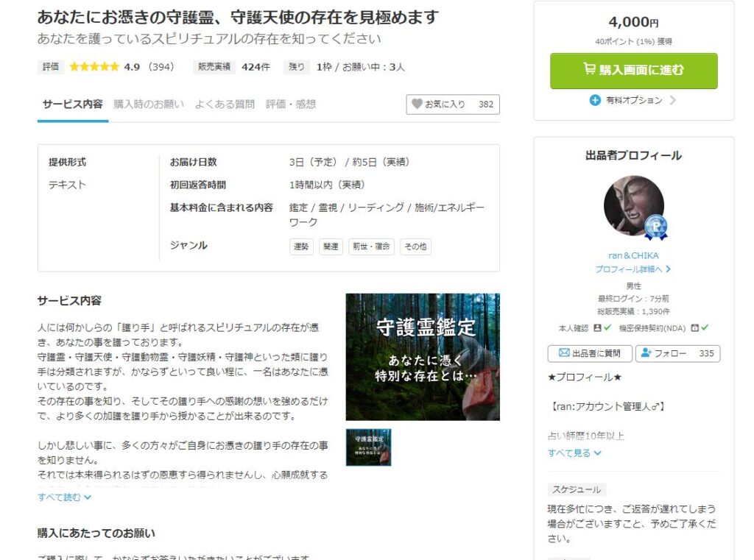
Task: Click the cart icon on purchase button
Action: point(589,68)
